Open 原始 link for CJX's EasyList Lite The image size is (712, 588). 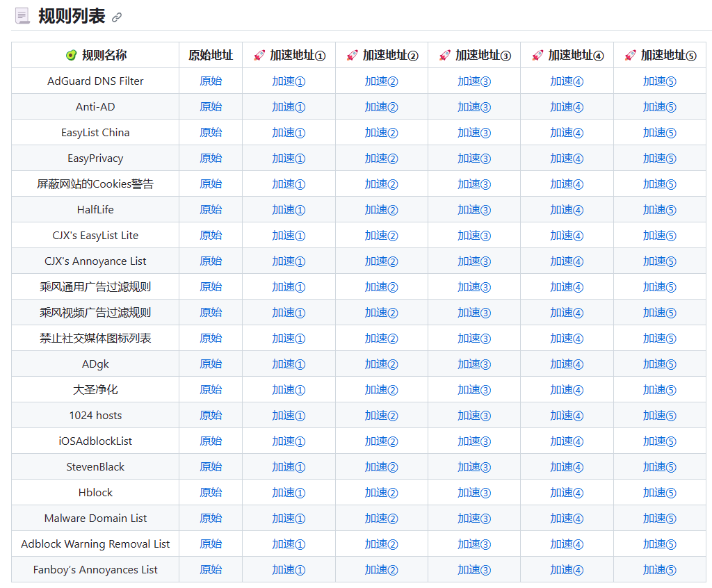[x=211, y=236]
